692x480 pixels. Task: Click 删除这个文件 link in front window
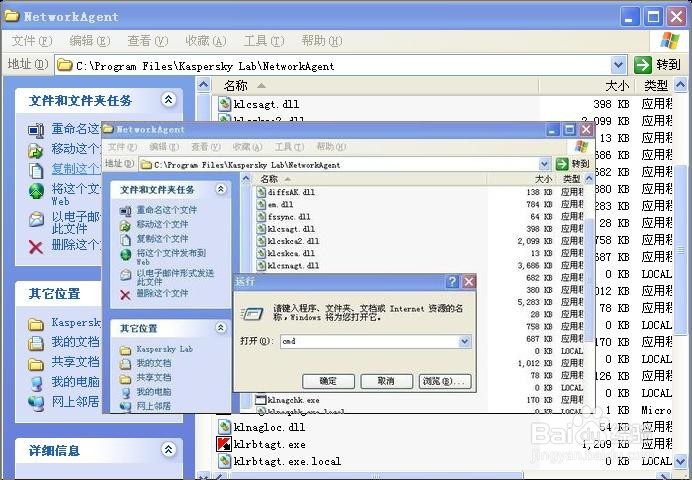click(162, 293)
